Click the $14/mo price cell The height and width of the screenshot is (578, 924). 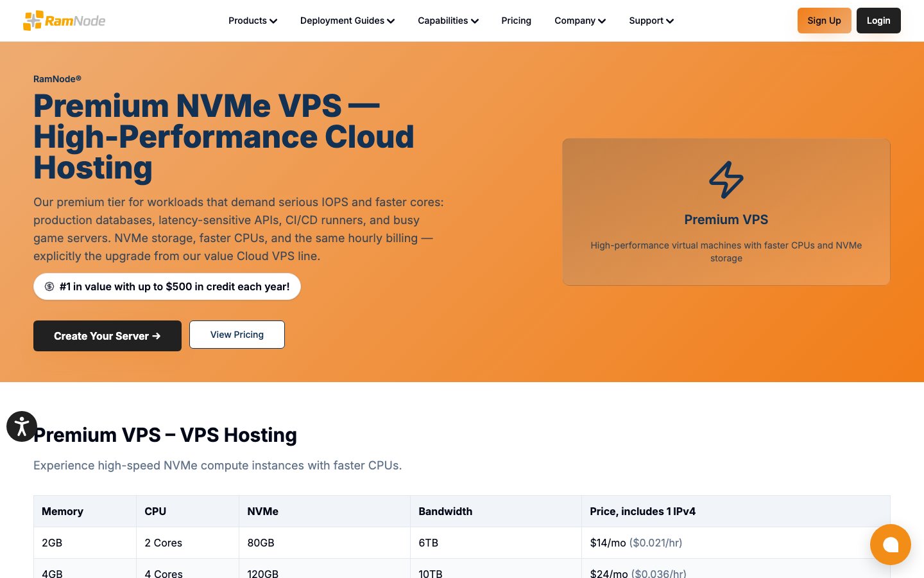pos(736,543)
